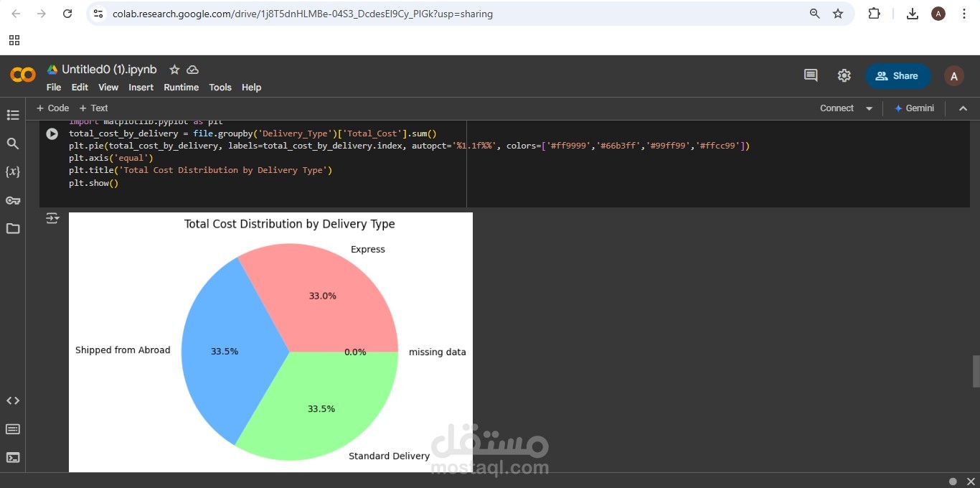980x488 pixels.
Task: Open Colab settings gear
Action: tap(844, 75)
